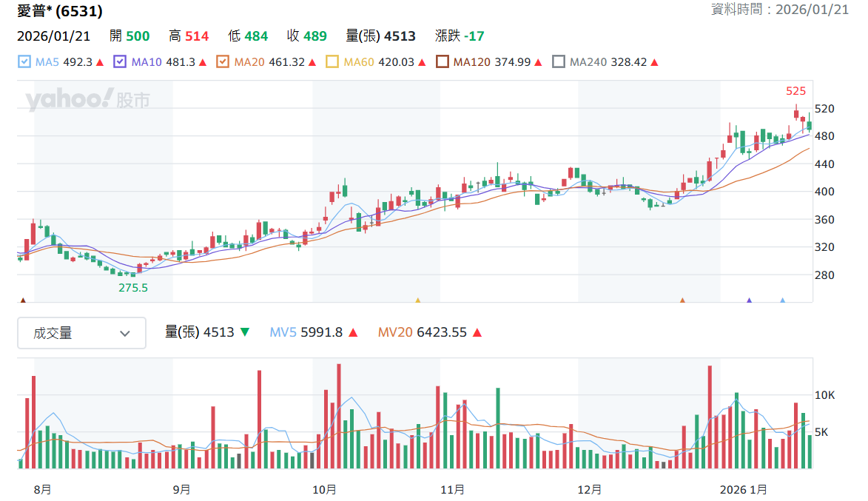868x501 pixels.
Task: Click the yellow triangle marker near late October
Action: [x=418, y=300]
